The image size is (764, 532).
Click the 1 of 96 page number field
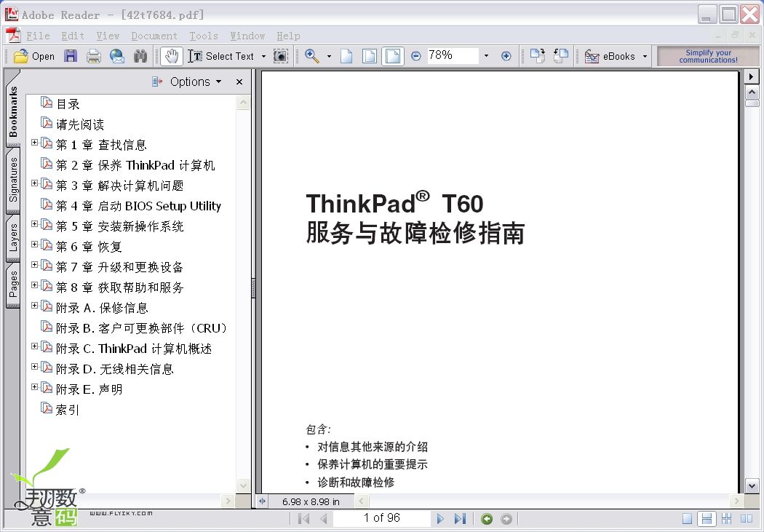[381, 518]
